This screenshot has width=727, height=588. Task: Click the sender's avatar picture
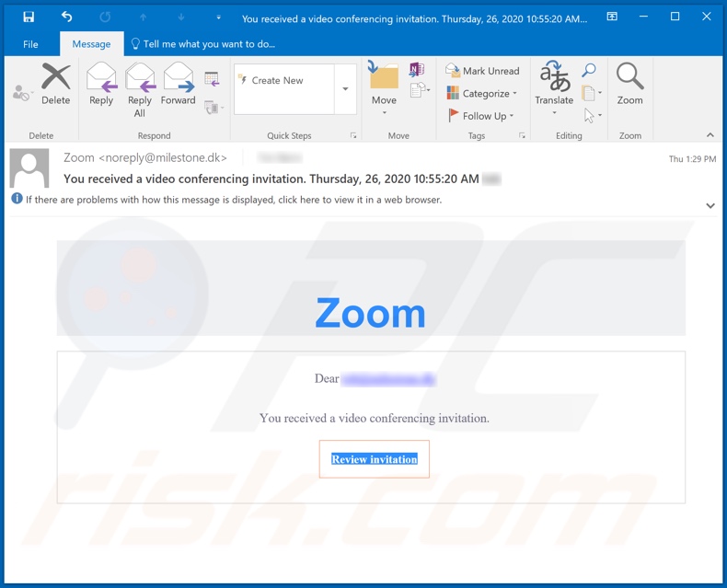pos(29,167)
